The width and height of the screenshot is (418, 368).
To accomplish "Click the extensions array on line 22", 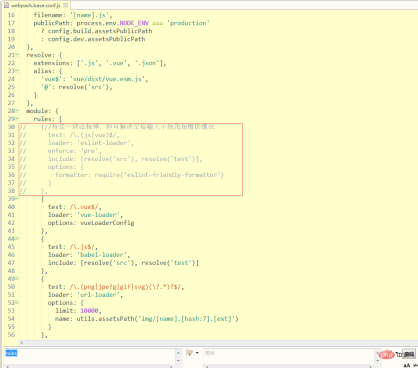I will 120,63.
